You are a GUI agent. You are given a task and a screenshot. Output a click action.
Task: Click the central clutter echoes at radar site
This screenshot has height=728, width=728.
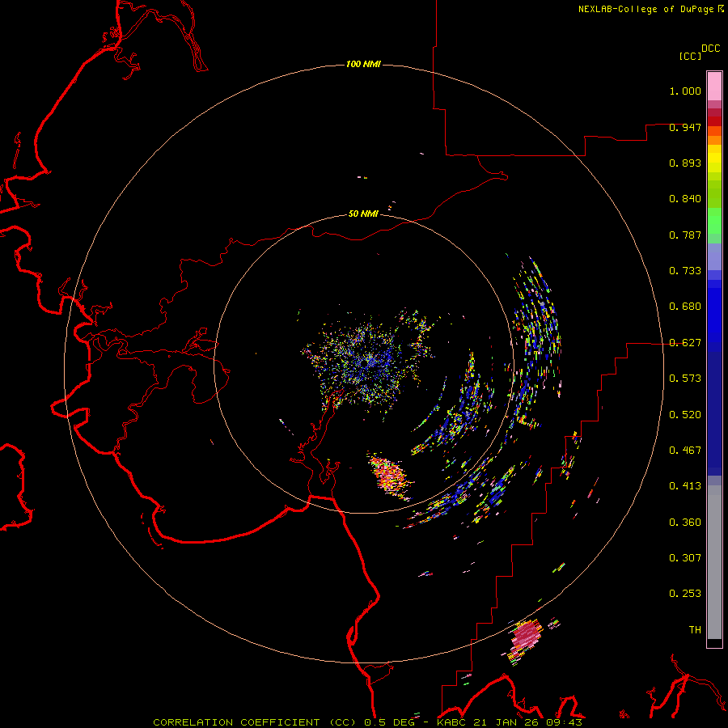[365, 362]
